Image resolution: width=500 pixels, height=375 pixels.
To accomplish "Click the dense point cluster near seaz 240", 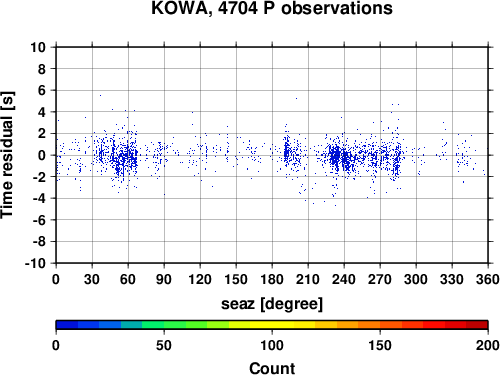I will tap(337, 157).
